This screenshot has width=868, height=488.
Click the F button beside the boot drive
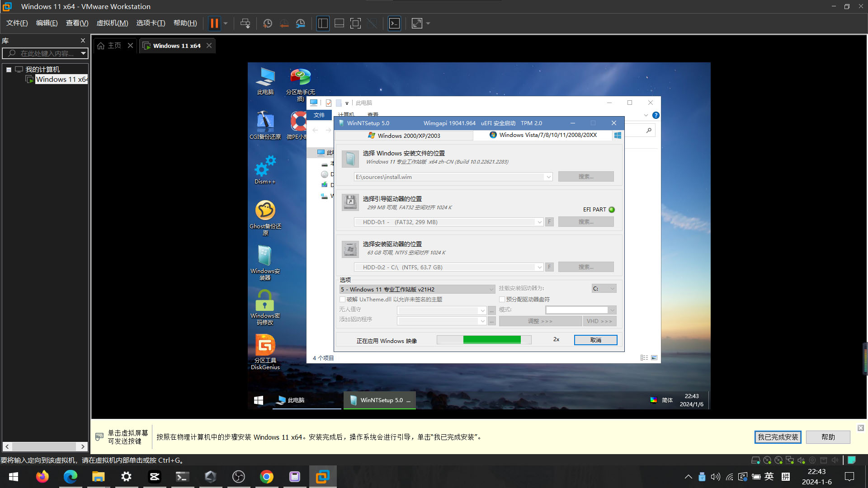[549, 222]
